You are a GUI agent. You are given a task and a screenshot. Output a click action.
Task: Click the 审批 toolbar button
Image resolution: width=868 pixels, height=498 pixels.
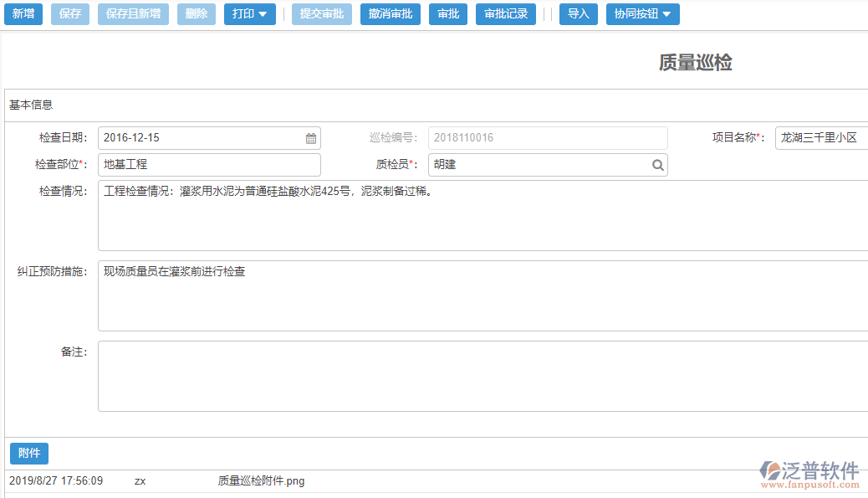[448, 14]
